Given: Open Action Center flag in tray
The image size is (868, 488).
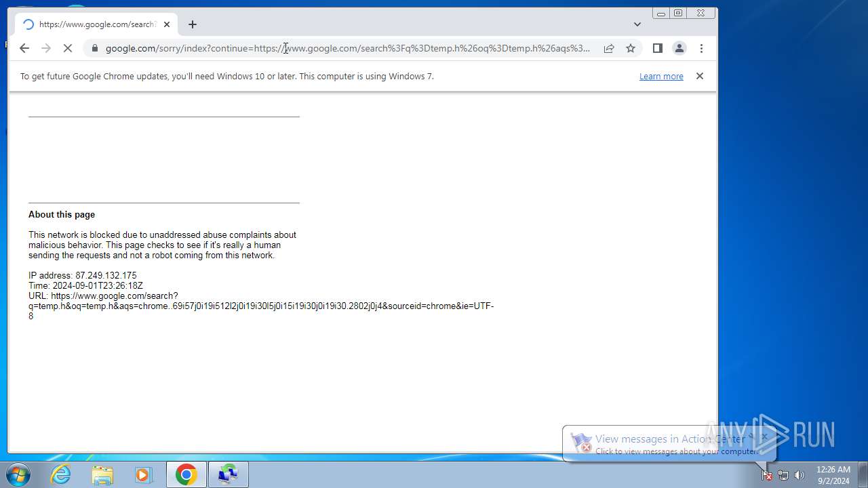Looking at the screenshot, I should [x=767, y=475].
